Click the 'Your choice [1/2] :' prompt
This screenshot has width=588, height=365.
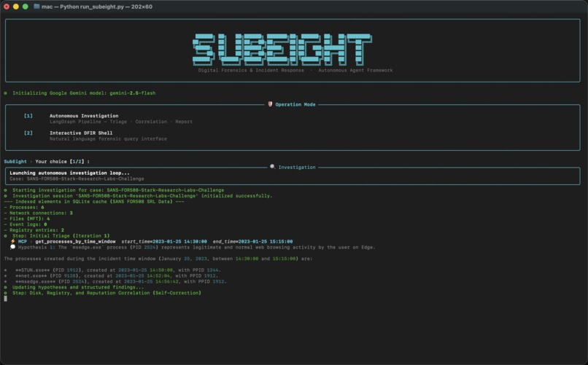(62, 161)
